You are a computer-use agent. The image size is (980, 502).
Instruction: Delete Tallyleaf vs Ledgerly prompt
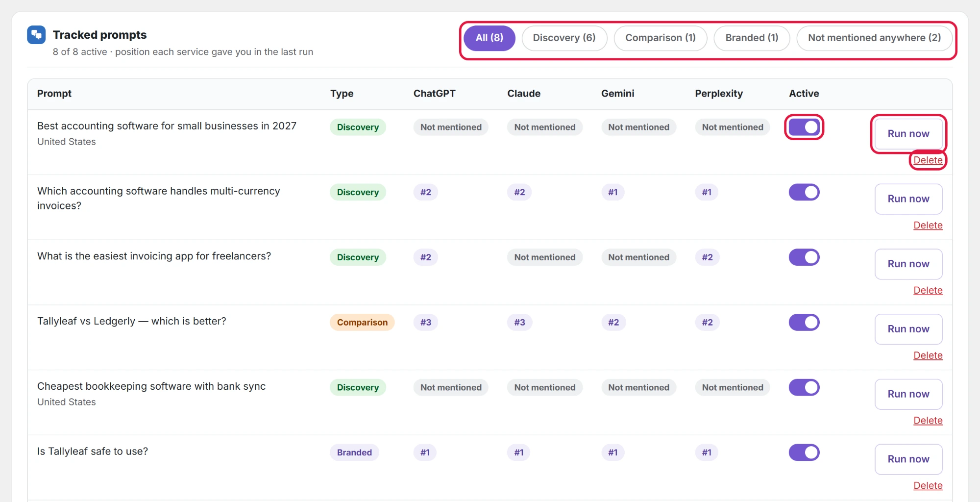928,355
